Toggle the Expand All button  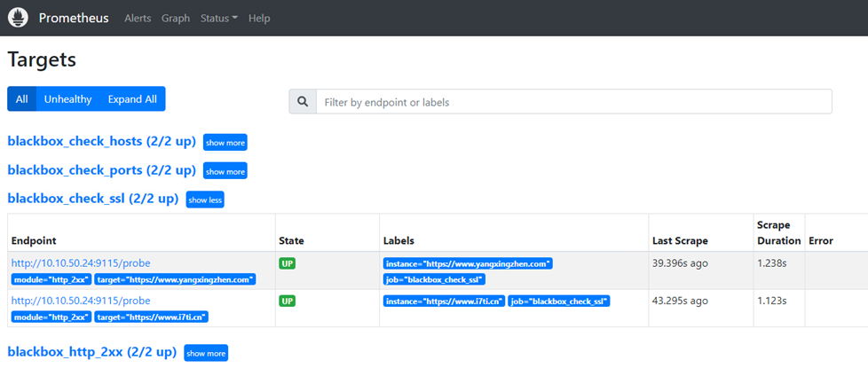tap(132, 99)
